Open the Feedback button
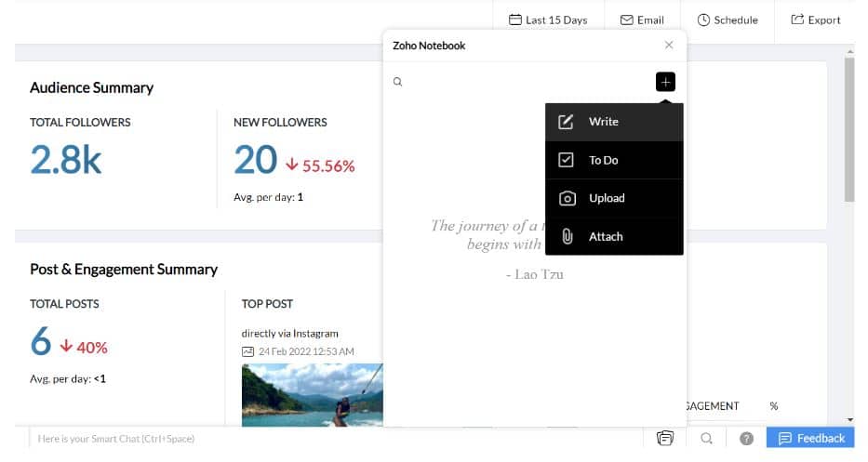 coord(811,439)
